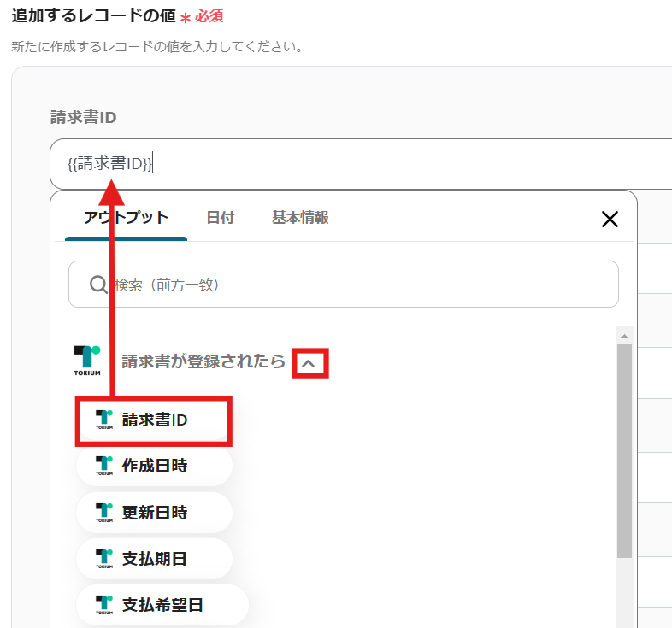Click the 請求書が登録されたら heading text
The height and width of the screenshot is (628, 672).
tap(203, 361)
